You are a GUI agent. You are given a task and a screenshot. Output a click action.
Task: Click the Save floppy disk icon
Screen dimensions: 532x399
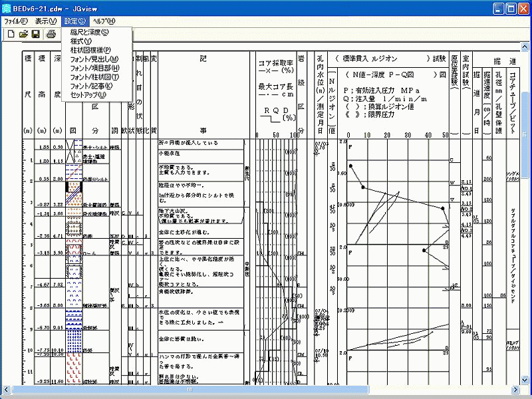coord(36,34)
